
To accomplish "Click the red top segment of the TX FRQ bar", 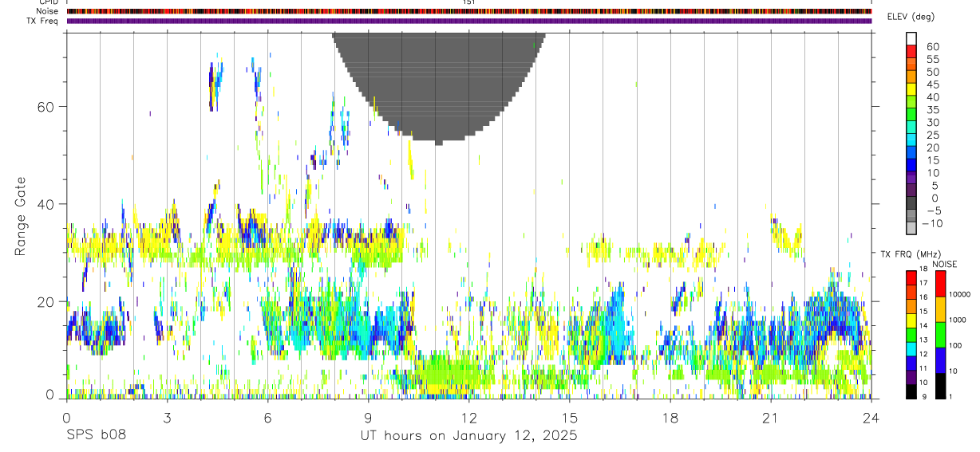I will click(x=911, y=278).
